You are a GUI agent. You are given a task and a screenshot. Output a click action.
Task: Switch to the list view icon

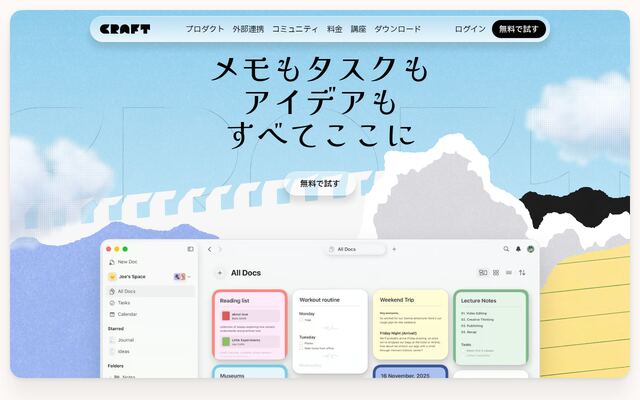click(509, 272)
